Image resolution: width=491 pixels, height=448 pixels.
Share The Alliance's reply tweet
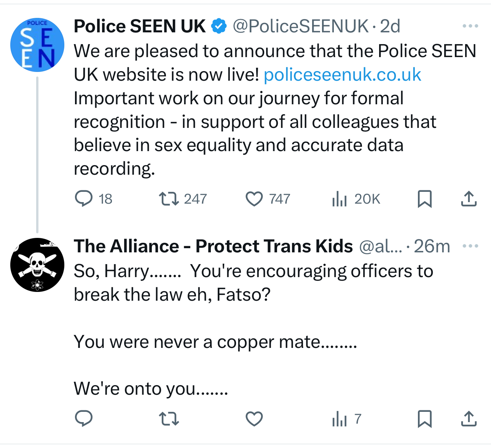click(469, 419)
